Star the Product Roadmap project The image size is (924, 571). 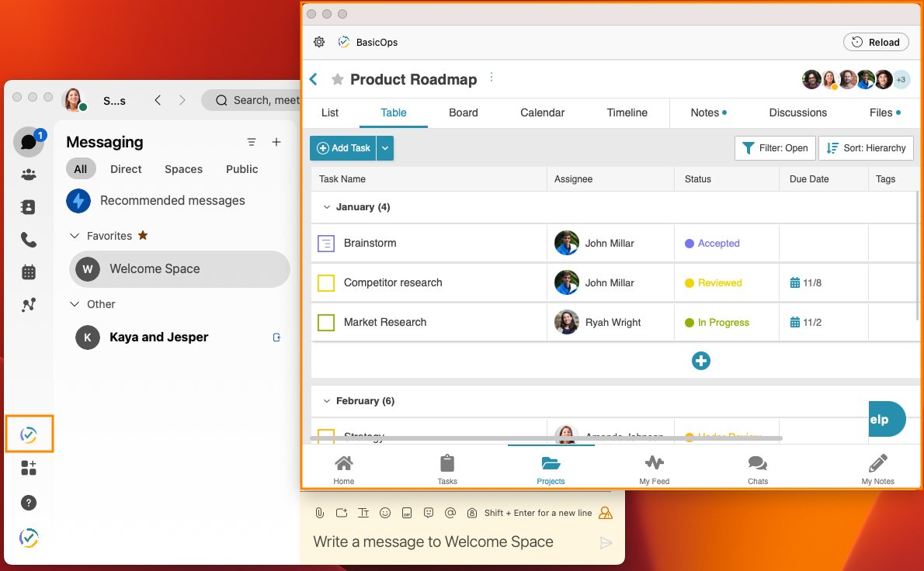337,79
